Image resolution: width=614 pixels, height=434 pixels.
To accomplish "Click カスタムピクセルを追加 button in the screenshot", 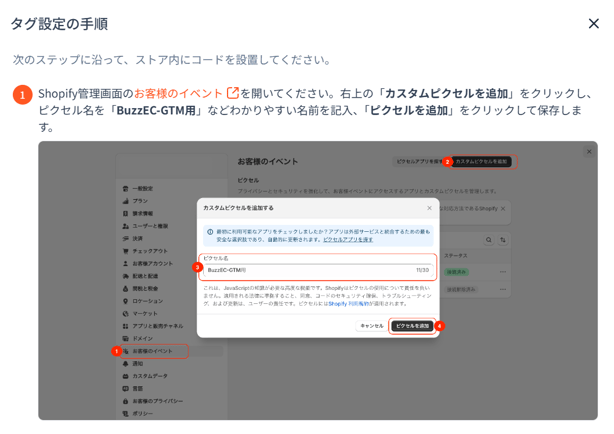I will pos(482,161).
